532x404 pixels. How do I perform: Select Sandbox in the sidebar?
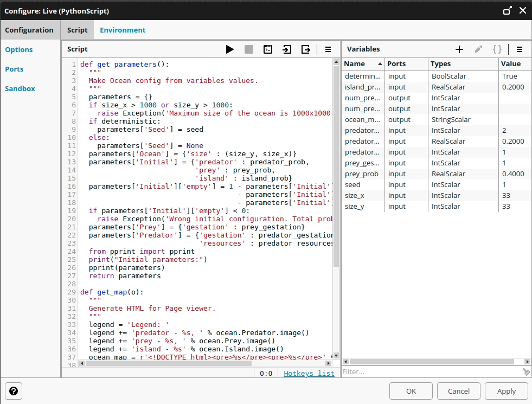(x=20, y=88)
